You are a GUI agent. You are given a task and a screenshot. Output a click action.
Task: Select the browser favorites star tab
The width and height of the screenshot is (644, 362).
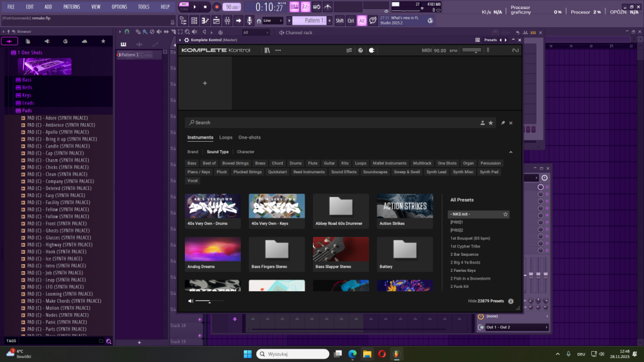[103, 41]
